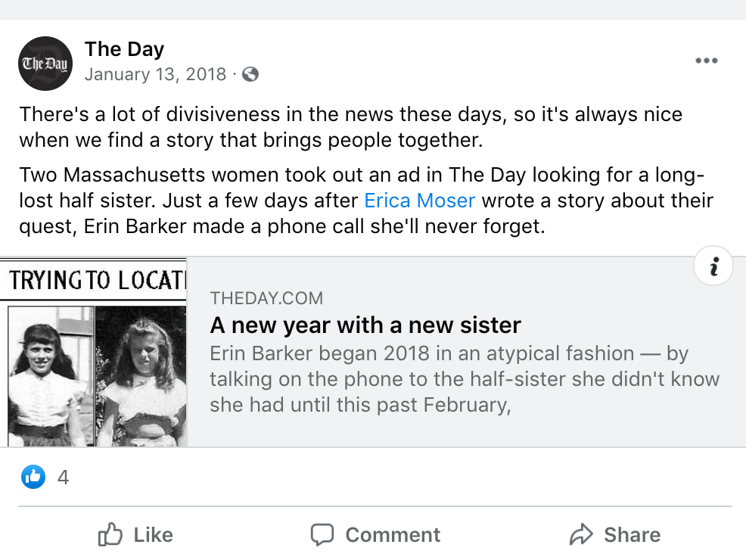View the 4 reactions count
The image size is (746, 560).
point(63,478)
